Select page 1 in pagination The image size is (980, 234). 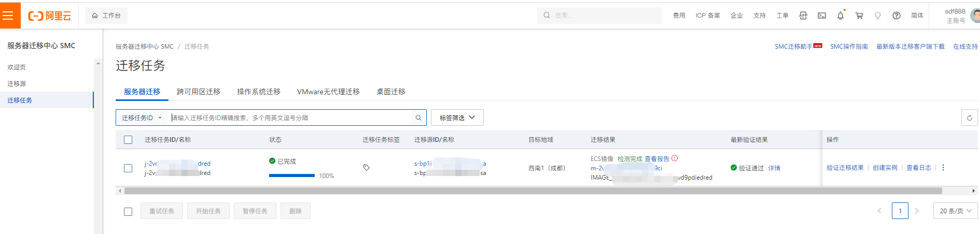point(900,211)
